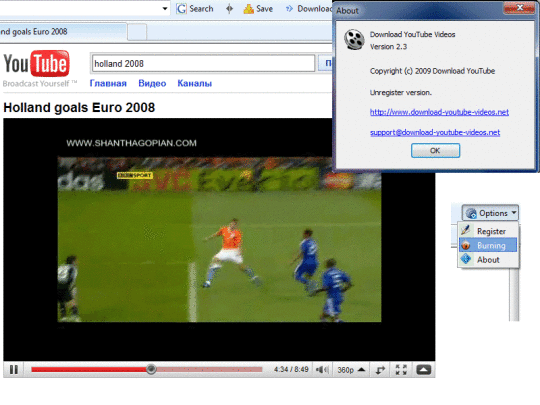This screenshot has width=540, height=405.
Task: Open the empty new tab button
Action: (137, 32)
